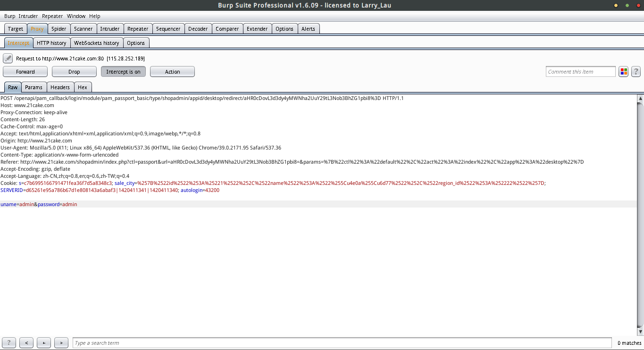The height and width of the screenshot is (350, 644).
Task: Click the search help question-mark button
Action: click(x=9, y=343)
